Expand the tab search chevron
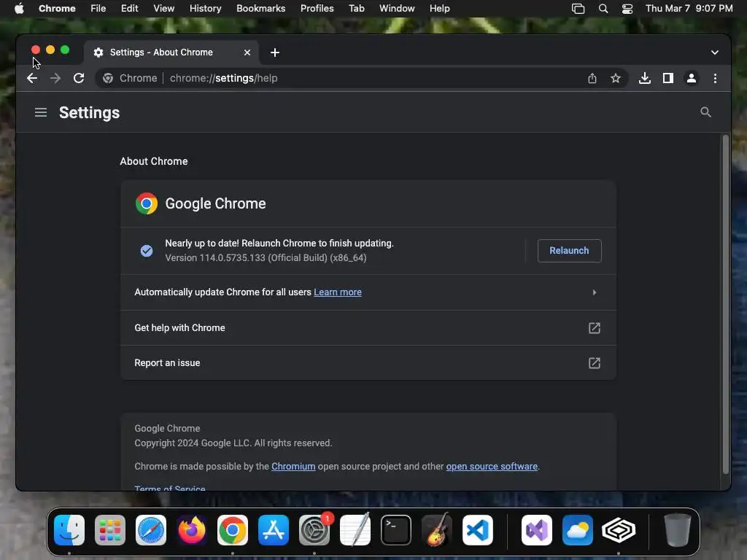Screen dimensions: 747x560 click(x=715, y=52)
